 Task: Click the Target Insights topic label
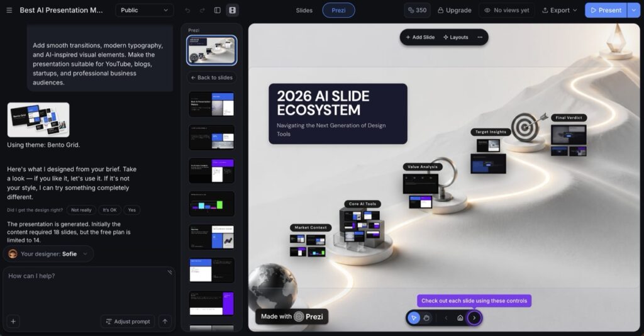[491, 132]
